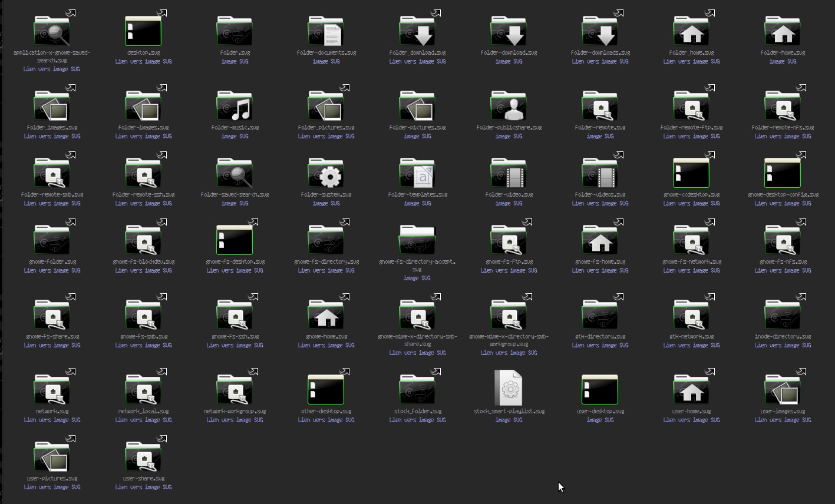Select the gnome-fs-home.svg house icon
The height and width of the screenshot is (504, 835).
pyautogui.click(x=600, y=240)
